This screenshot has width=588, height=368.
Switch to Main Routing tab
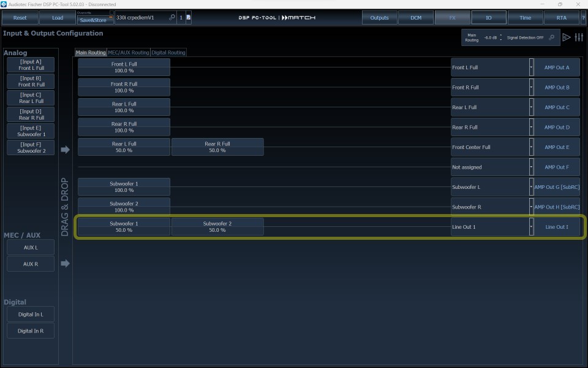pos(91,53)
